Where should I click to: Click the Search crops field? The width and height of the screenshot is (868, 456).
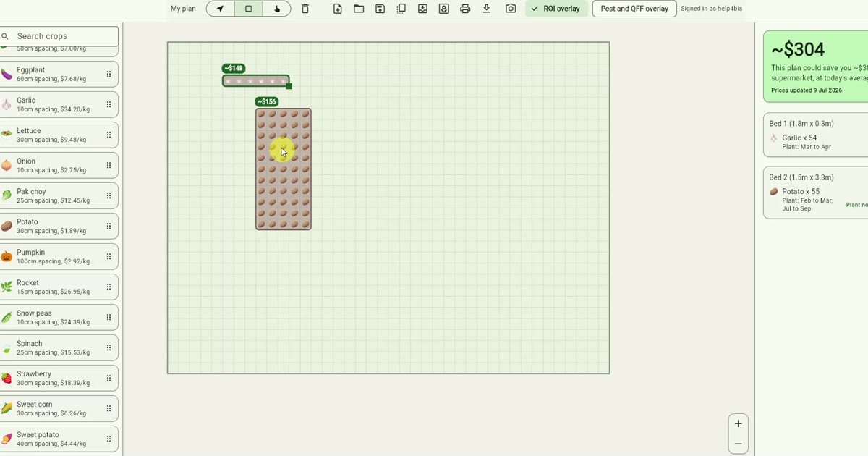[x=59, y=36]
